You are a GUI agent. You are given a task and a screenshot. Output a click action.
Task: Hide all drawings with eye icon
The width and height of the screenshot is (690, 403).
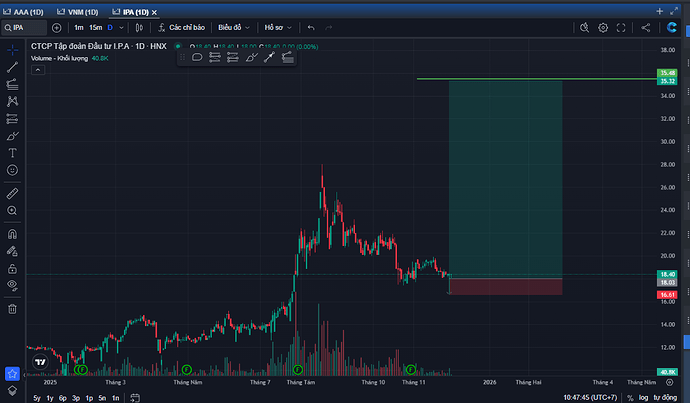(x=12, y=286)
